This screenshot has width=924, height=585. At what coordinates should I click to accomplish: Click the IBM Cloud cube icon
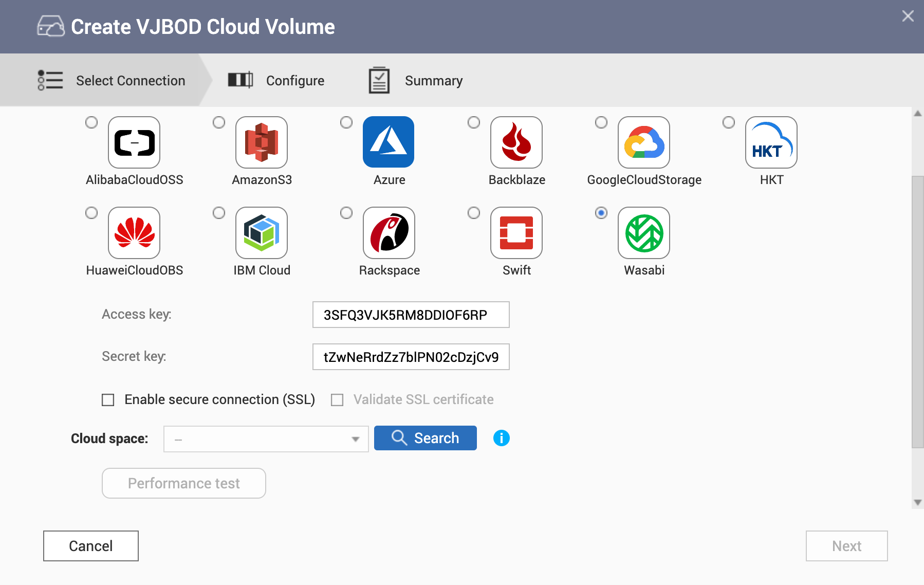(x=262, y=233)
